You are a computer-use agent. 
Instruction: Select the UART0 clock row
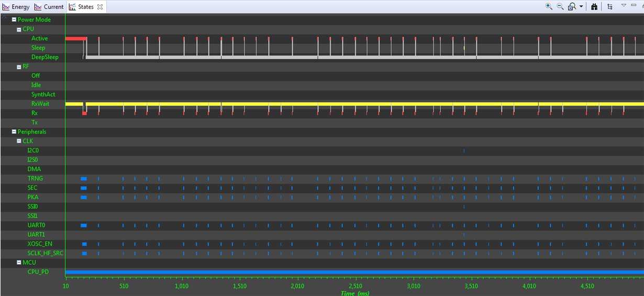pyautogui.click(x=36, y=225)
